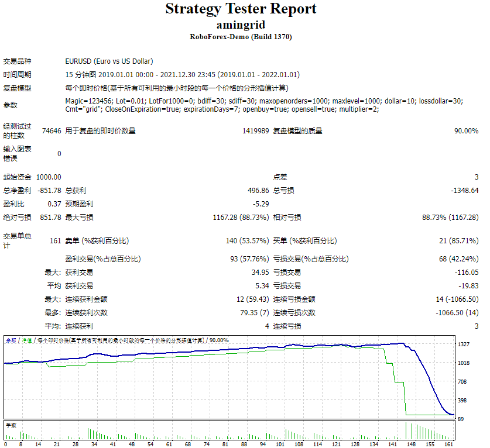Click the parameters line starting with Magic=123456

(264, 101)
